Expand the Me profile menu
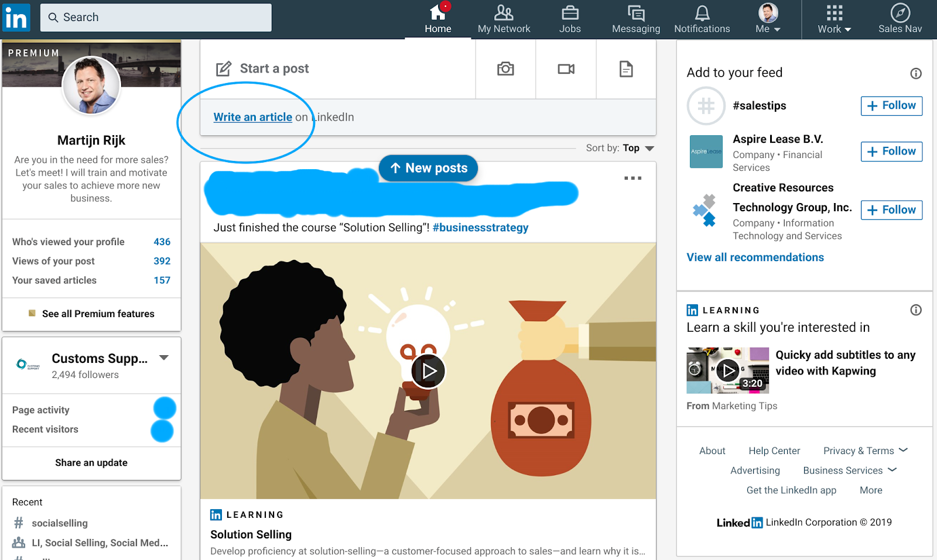 (x=768, y=19)
